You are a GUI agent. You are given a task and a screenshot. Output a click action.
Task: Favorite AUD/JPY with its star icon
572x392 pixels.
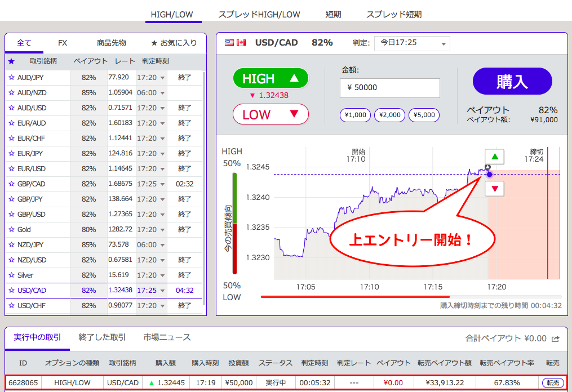pos(11,77)
